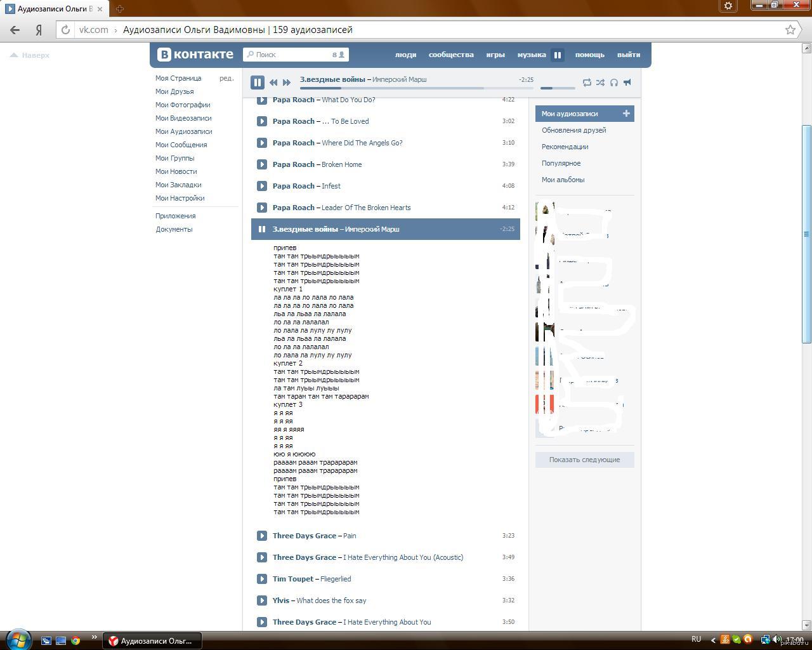This screenshot has width=812, height=650.
Task: Toggle the broadcast megaphone icon
Action: (x=627, y=83)
